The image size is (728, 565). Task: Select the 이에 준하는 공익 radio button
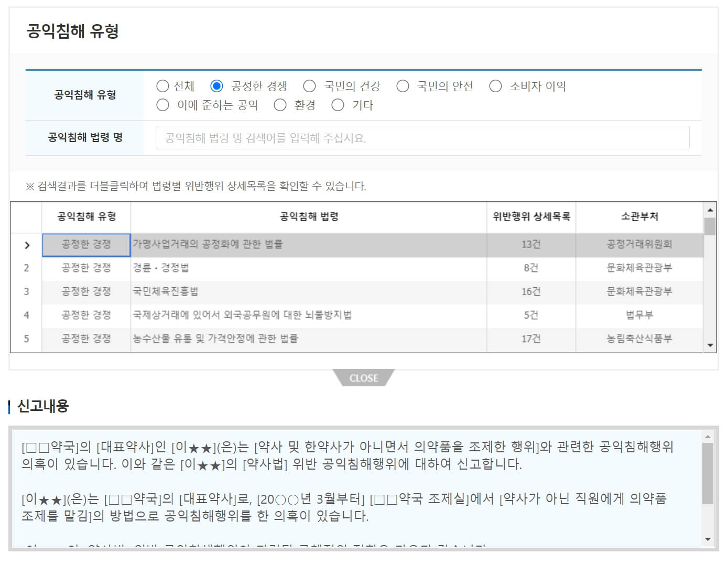tap(162, 105)
